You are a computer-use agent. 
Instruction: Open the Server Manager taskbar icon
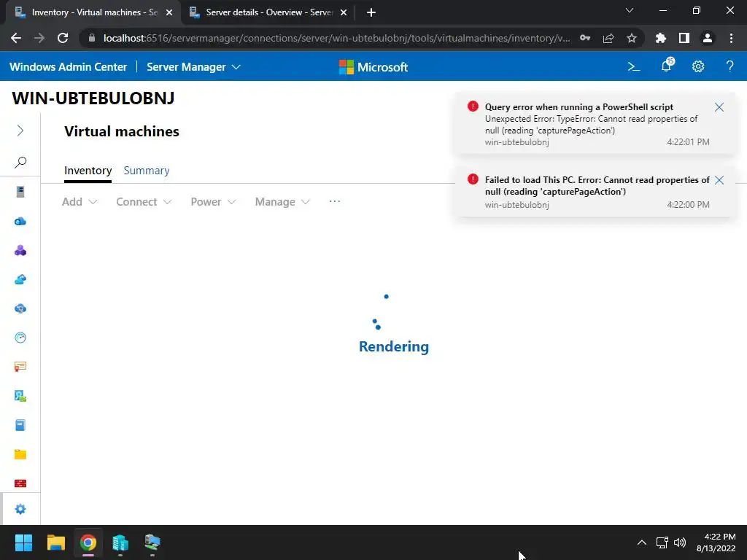pyautogui.click(x=120, y=542)
